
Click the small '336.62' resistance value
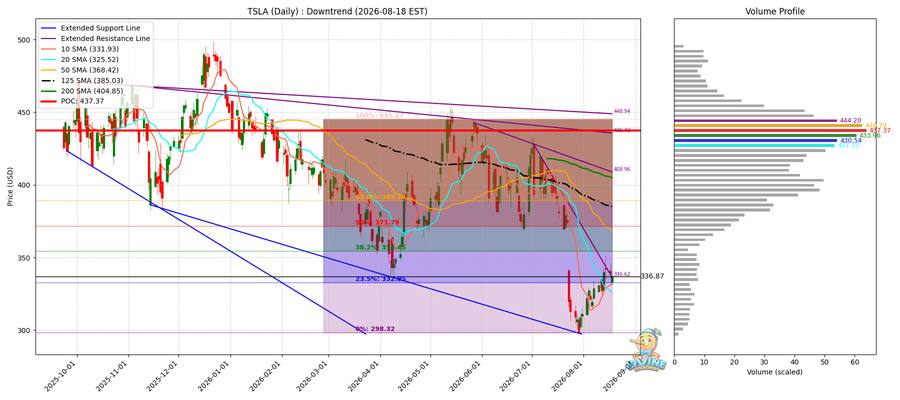(x=622, y=274)
